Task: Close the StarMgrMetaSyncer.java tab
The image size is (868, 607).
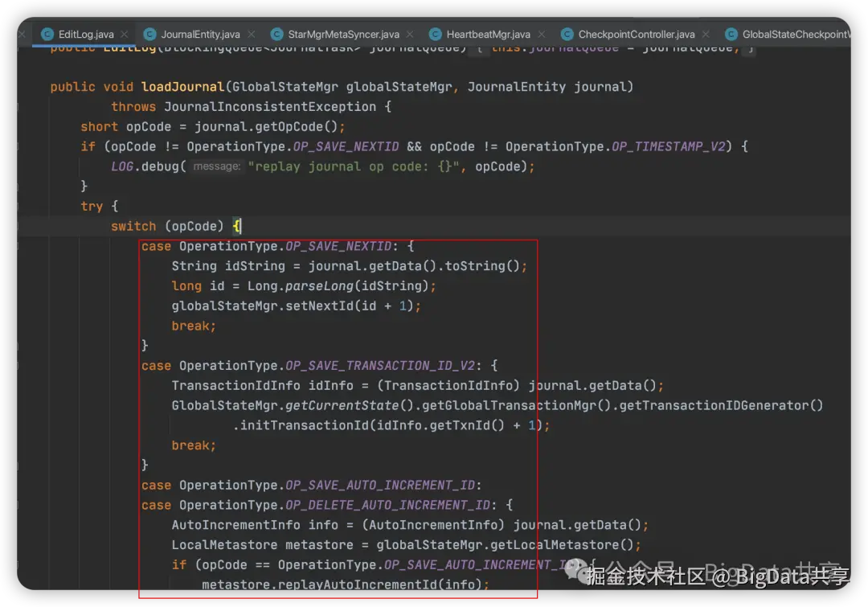Action: pyautogui.click(x=410, y=35)
